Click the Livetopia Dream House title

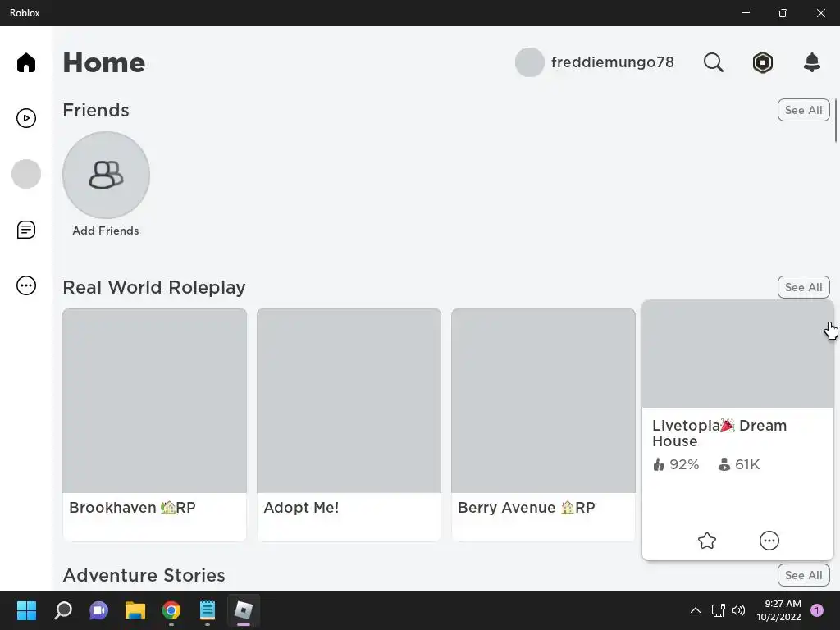pos(719,433)
